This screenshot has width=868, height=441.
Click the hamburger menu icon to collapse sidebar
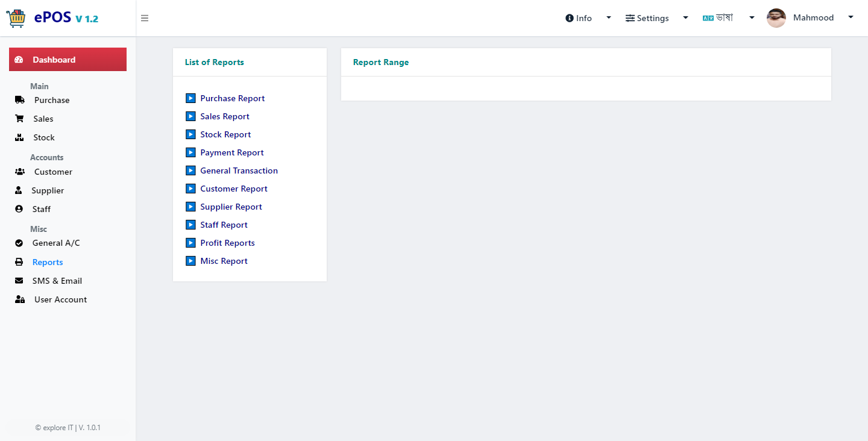coord(145,18)
